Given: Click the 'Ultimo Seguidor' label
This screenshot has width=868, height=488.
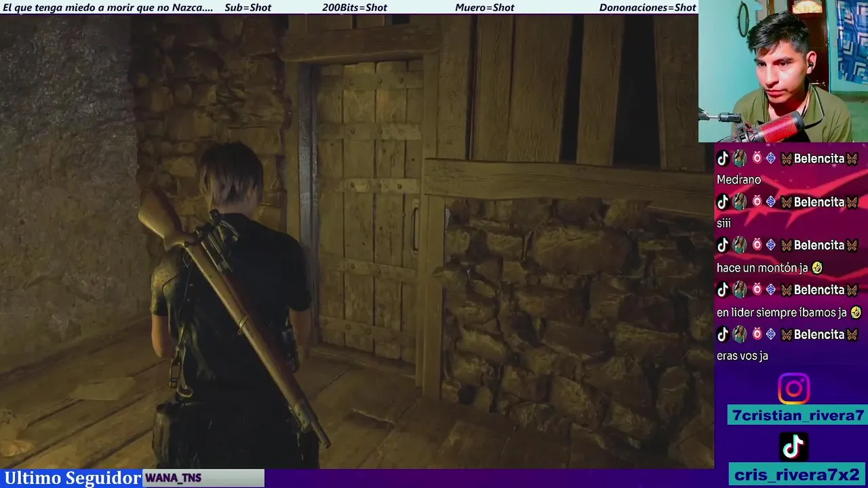Looking at the screenshot, I should [73, 478].
